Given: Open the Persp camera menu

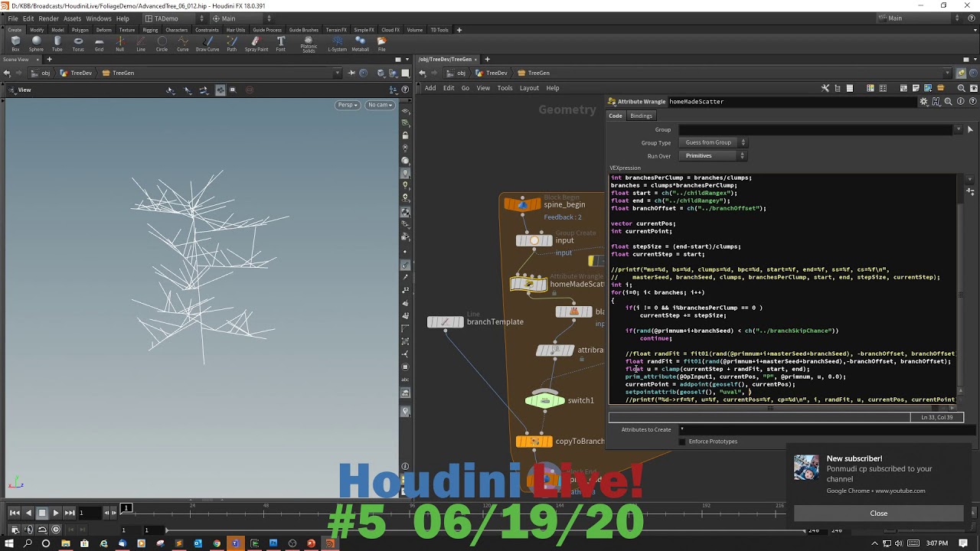Looking at the screenshot, I should (x=348, y=105).
